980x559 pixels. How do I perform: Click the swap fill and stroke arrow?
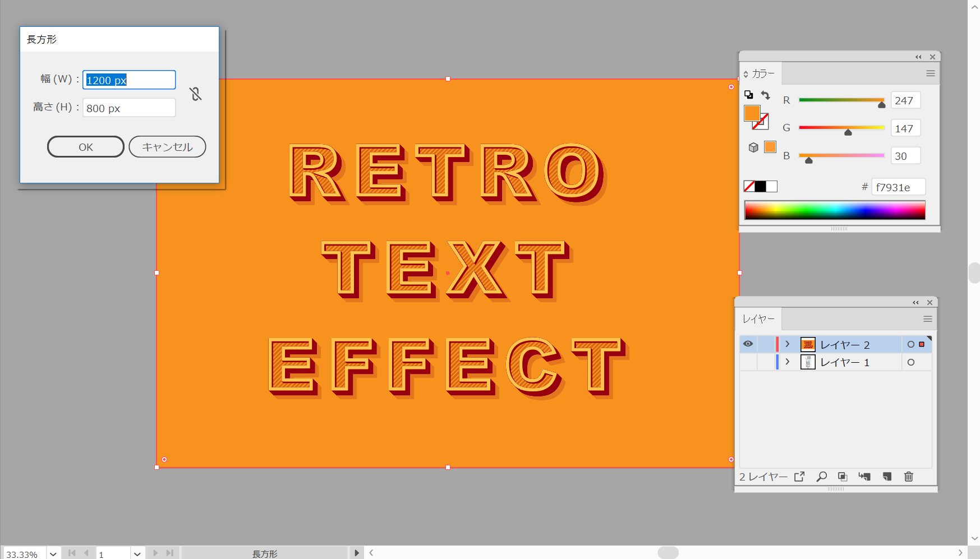pos(766,95)
